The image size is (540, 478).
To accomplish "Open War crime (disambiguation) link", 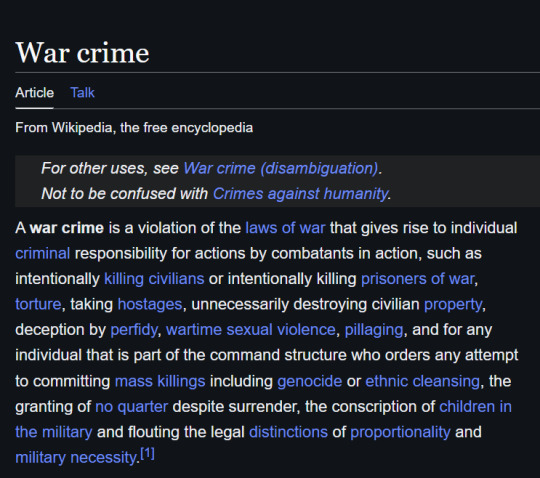I will click(281, 168).
